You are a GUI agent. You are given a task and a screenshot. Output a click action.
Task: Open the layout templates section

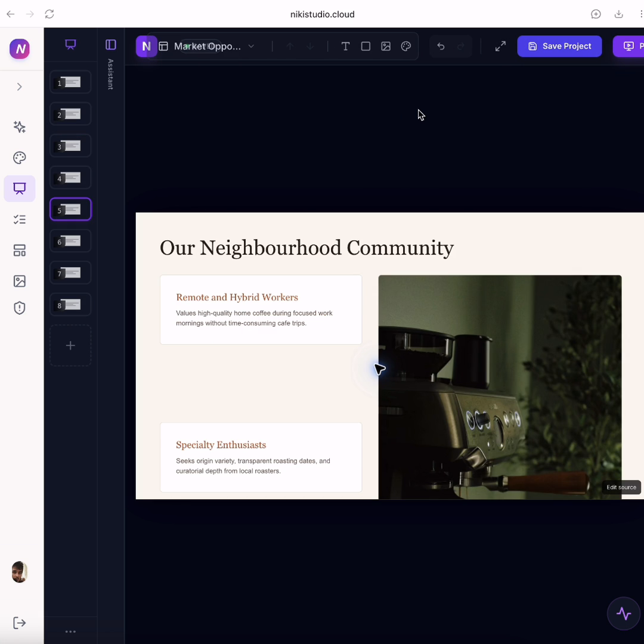19,250
